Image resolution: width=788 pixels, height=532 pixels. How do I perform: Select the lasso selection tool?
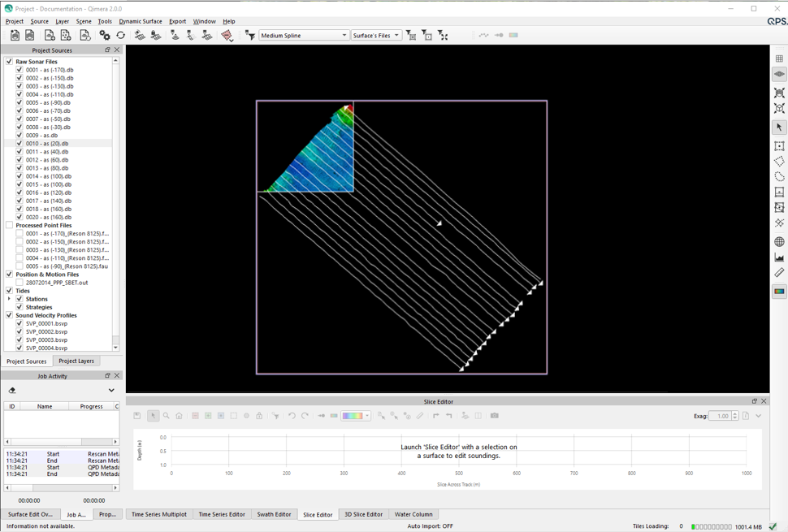(x=779, y=177)
